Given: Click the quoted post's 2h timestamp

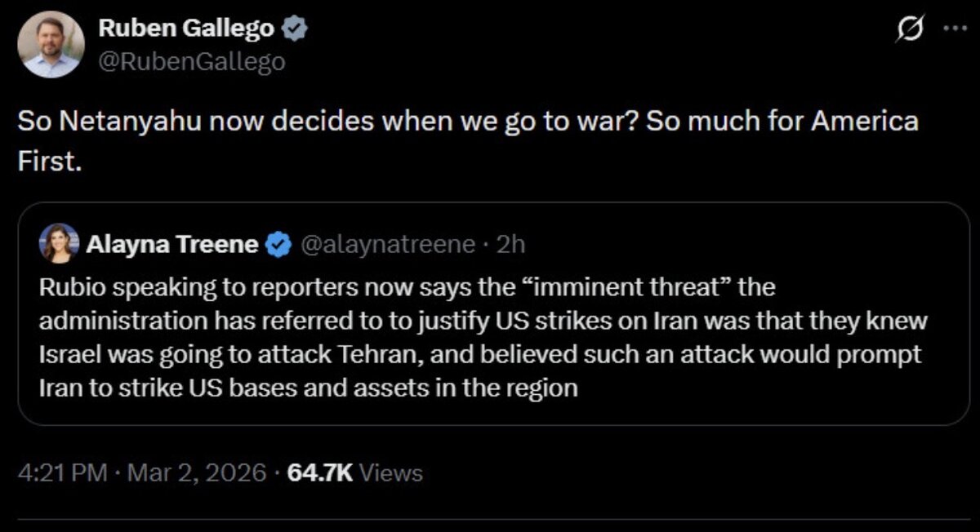Looking at the screenshot, I should click(510, 243).
